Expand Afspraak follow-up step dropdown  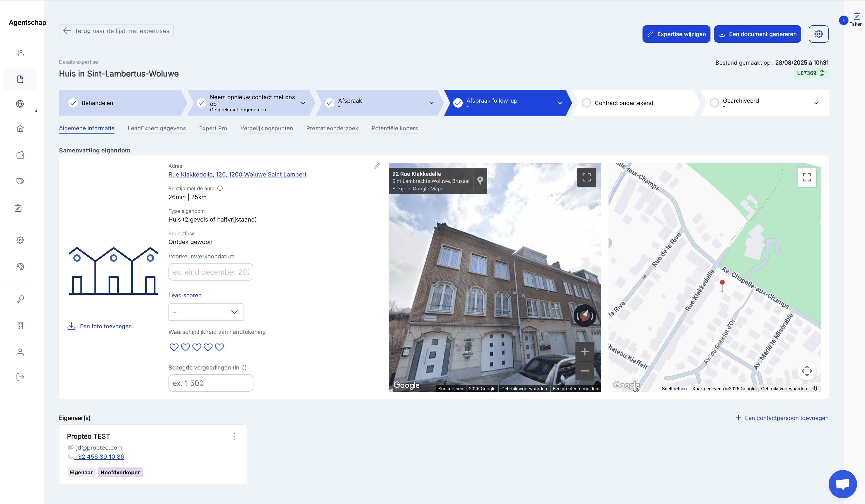[x=560, y=103]
